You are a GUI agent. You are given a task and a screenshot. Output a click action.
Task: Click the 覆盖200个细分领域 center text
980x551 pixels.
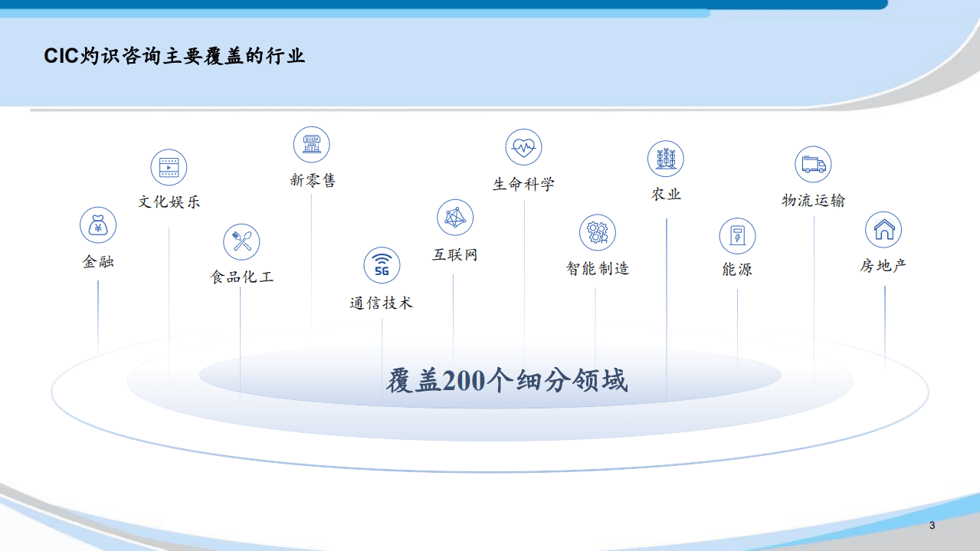(x=507, y=379)
